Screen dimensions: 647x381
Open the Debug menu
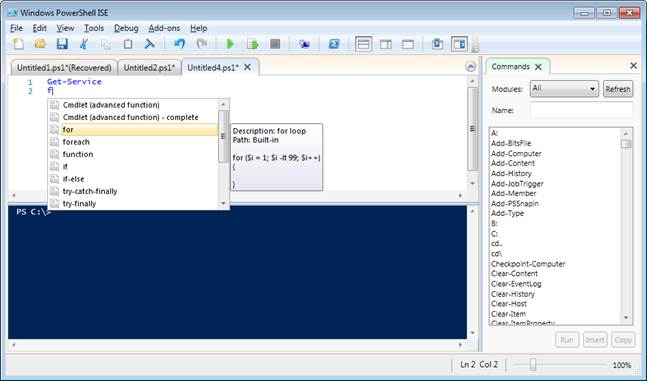click(126, 28)
